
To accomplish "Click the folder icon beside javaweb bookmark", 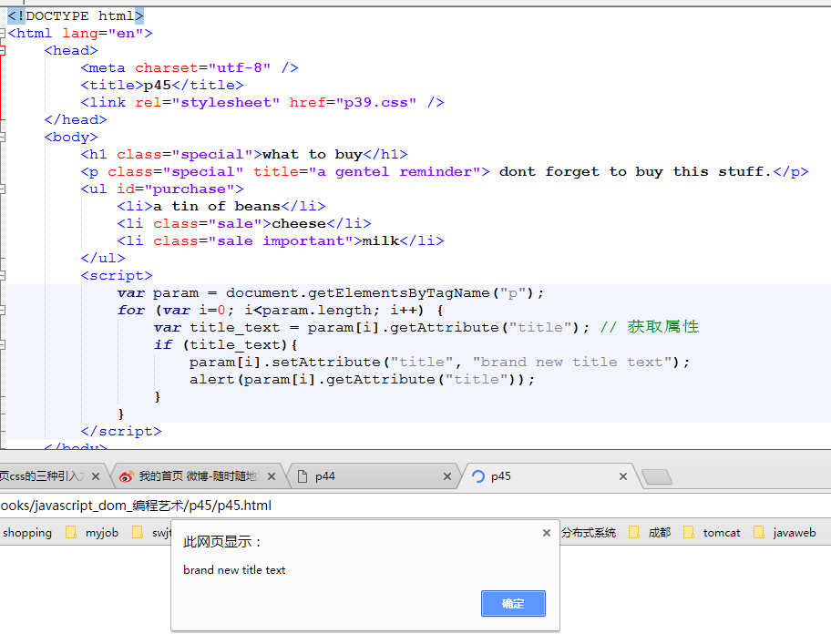I will (x=759, y=532).
